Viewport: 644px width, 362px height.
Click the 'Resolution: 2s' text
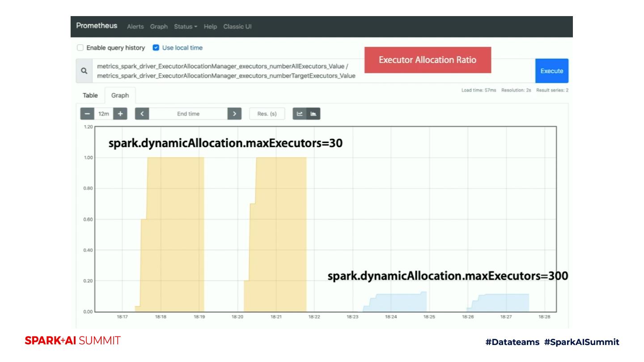(x=516, y=90)
